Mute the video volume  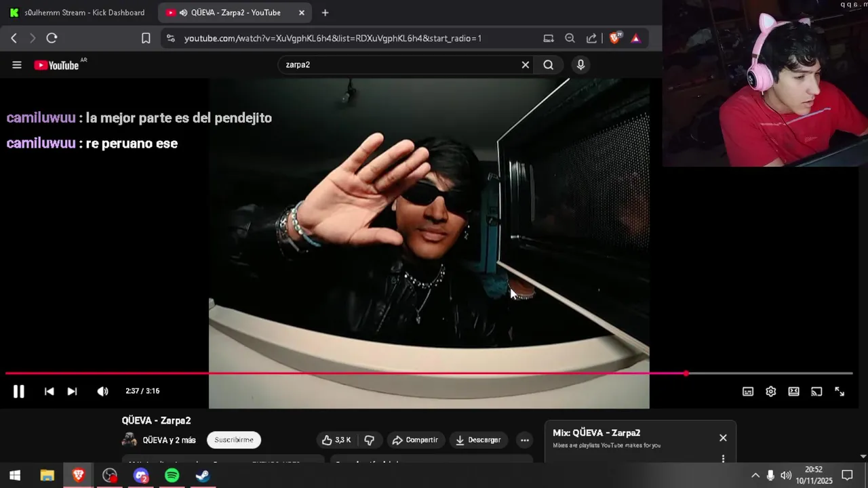(x=102, y=391)
